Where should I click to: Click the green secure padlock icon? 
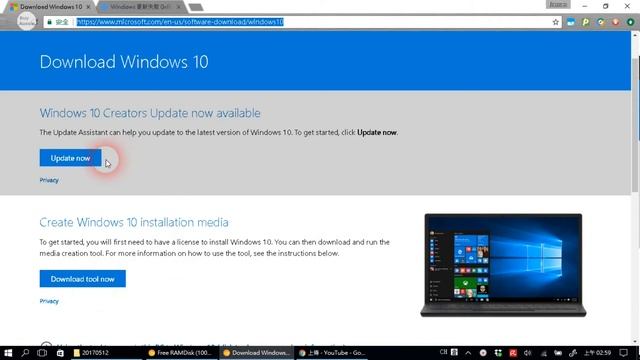[x=50, y=22]
